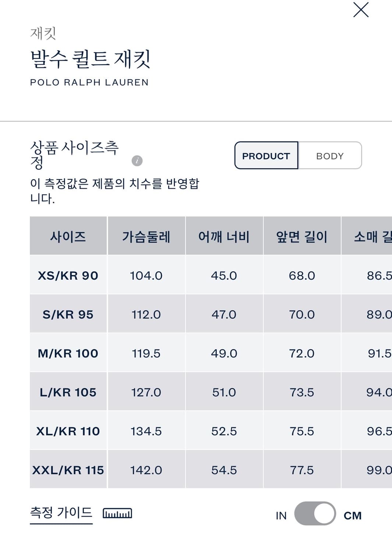This screenshot has width=392, height=552.
Task: Select the M/KR 100 size row
Action: point(68,353)
